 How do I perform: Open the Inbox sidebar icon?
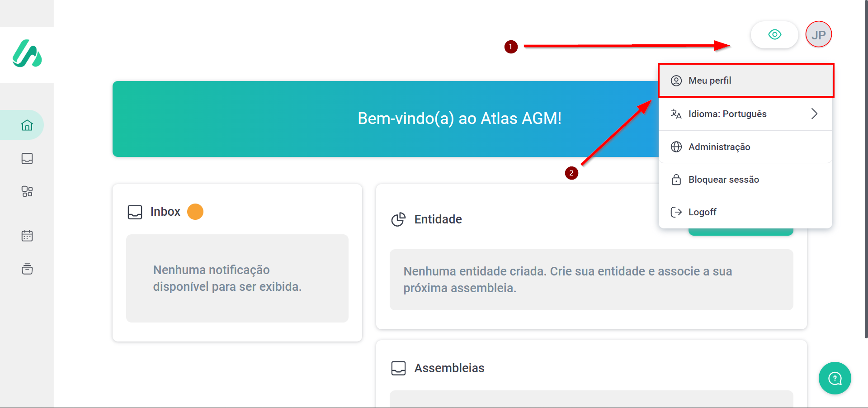pos(27,158)
